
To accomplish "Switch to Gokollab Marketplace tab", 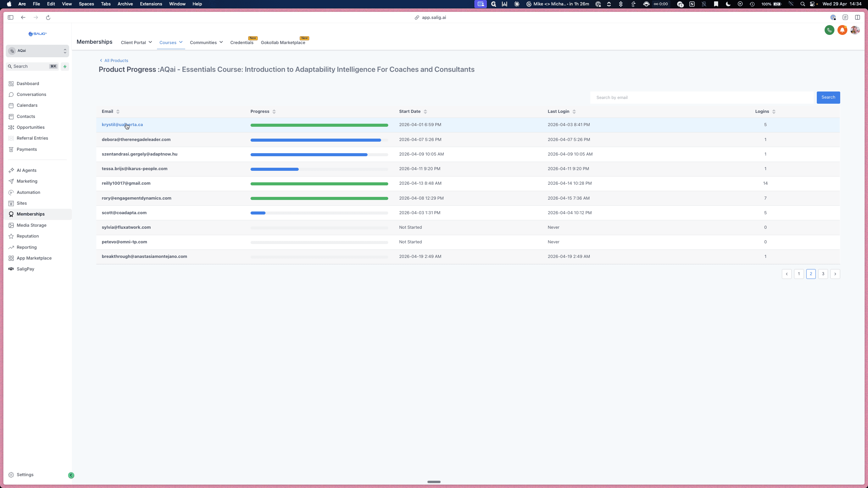I will [283, 42].
